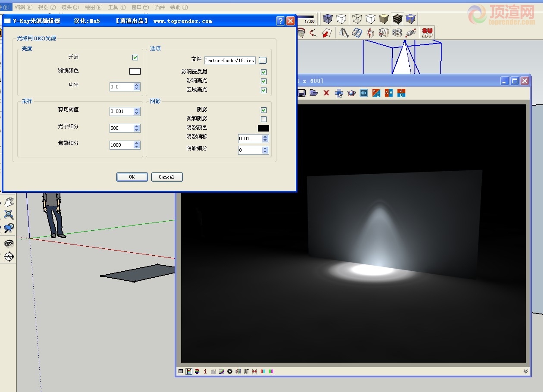
Task: Open the SU APP plugin button
Action: (427, 33)
